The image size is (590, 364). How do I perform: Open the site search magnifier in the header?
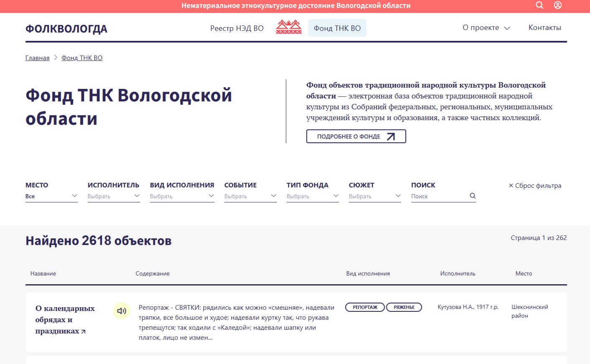pyautogui.click(x=539, y=5)
